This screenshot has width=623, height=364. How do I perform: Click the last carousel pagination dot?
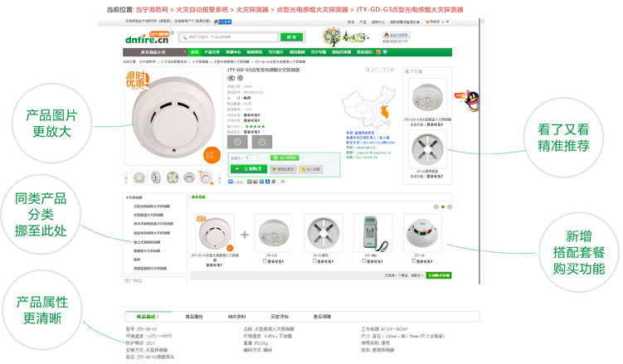coord(450,206)
